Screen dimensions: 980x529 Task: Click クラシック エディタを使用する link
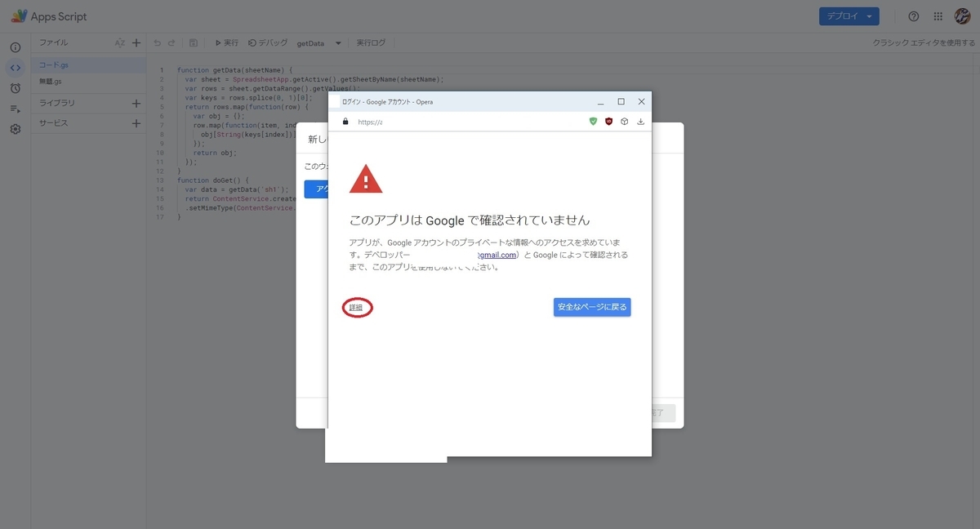[x=924, y=42]
